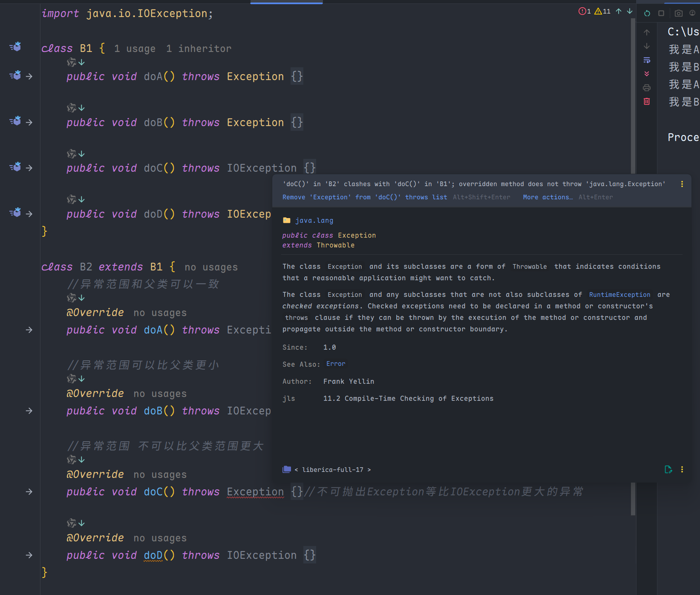This screenshot has width=700, height=595.
Task: Click the overridden-method gutter icon for B1 doD()
Action: (15, 213)
